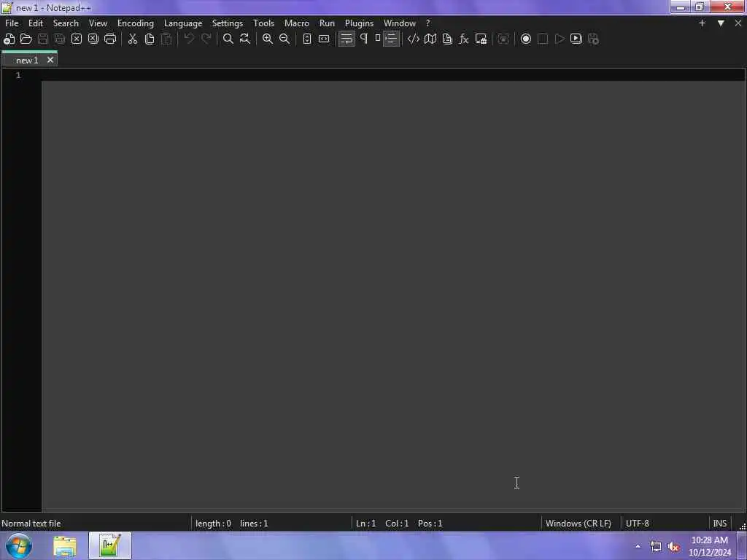Click the Save file toolbar icon
Viewport: 747px width, 560px height.
coord(43,39)
